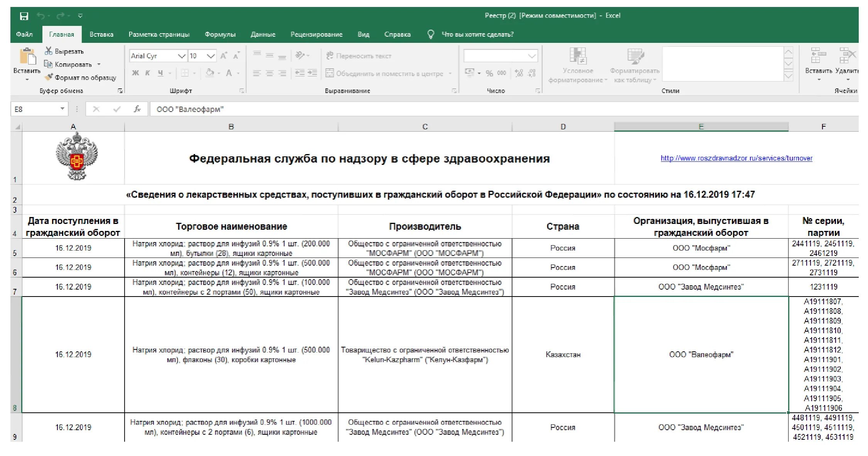The width and height of the screenshot is (868, 456).
Task: Open the Справка ribbon tab
Action: click(x=397, y=34)
